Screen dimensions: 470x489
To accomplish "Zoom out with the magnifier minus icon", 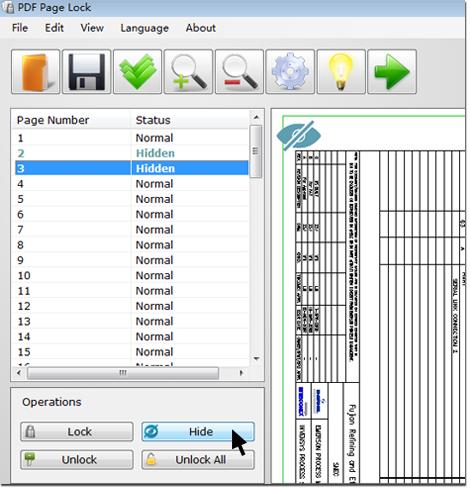I will tap(239, 72).
